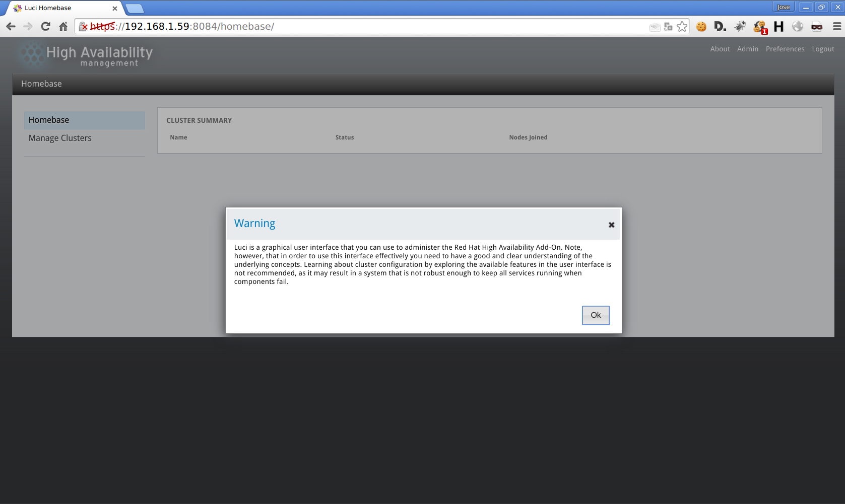
Task: Close the Warning dialog with X
Action: [x=611, y=225]
